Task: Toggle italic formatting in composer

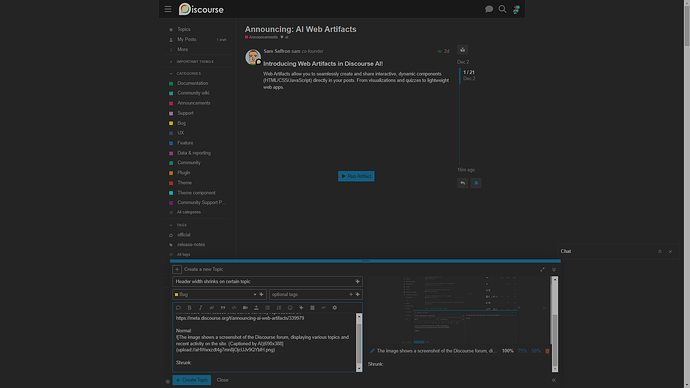Action: pos(201,307)
